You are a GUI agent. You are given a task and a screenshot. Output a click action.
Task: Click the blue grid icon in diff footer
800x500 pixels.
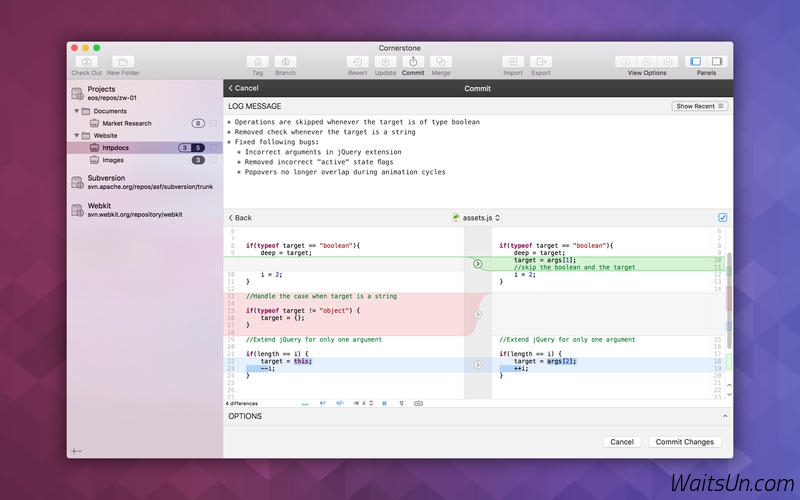coord(385,403)
